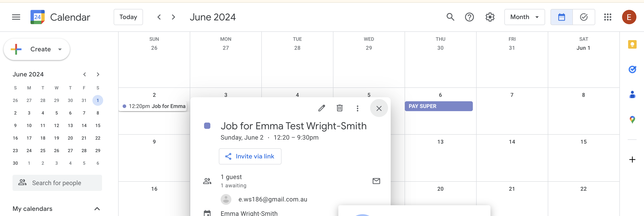Click day 8 in main grid
Viewport: 644px width, 216px height.
583,95
